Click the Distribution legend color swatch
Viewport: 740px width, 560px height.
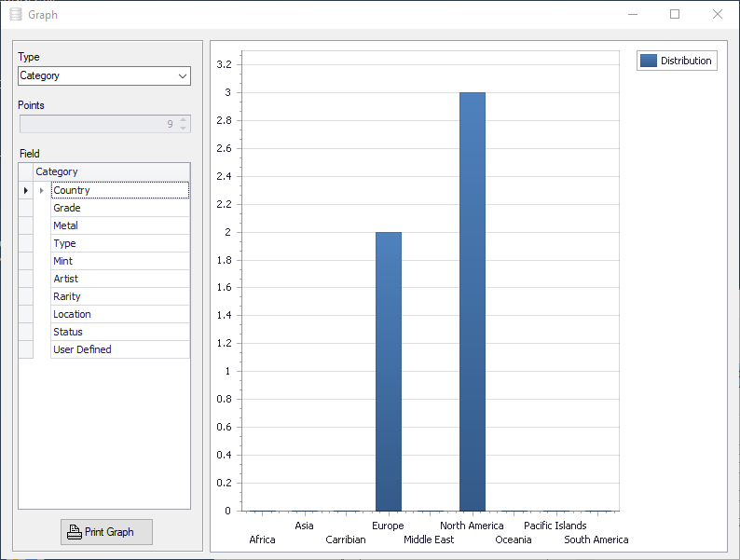(649, 61)
